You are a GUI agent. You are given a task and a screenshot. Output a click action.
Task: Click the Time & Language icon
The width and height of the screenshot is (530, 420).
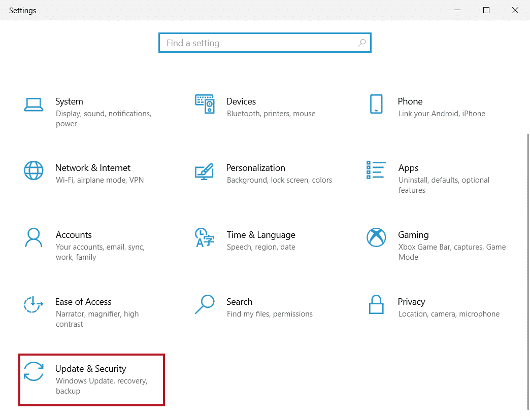tap(205, 237)
